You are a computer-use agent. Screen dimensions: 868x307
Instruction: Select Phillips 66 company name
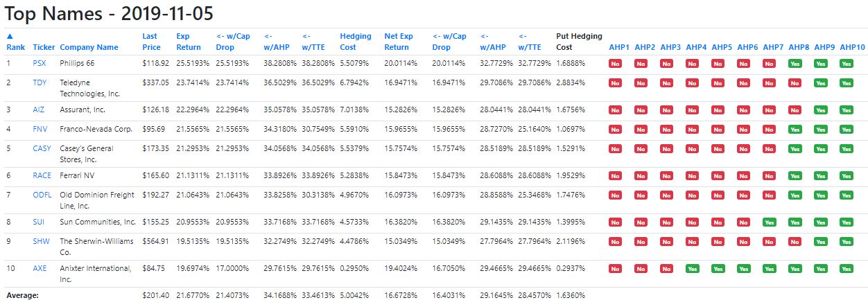(76, 63)
